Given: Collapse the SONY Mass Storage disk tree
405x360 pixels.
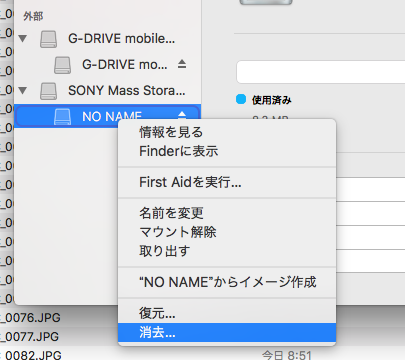Looking at the screenshot, I should pyautogui.click(x=23, y=90).
